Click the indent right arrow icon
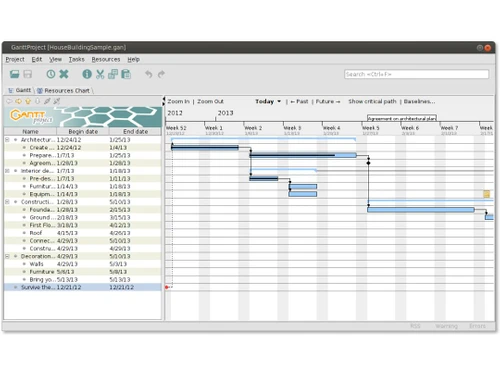This screenshot has width=500, height=375. (x=18, y=101)
